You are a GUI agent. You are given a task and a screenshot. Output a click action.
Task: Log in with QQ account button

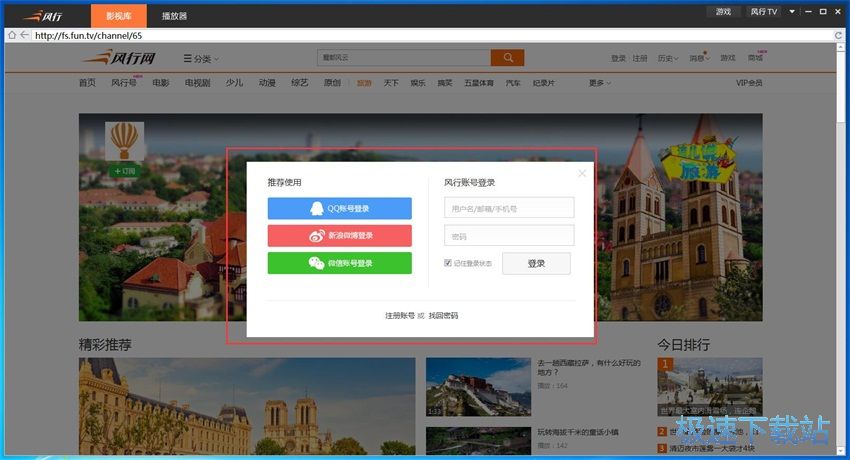339,209
